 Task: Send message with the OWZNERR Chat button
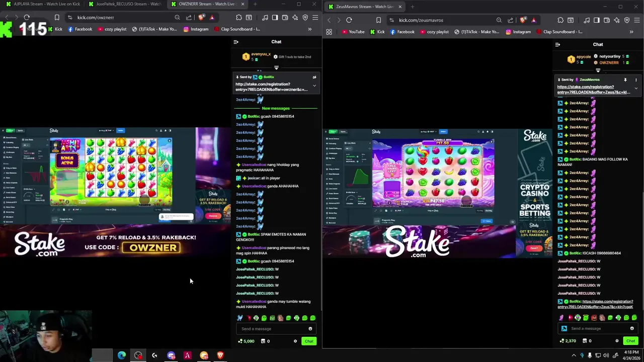coord(309,341)
